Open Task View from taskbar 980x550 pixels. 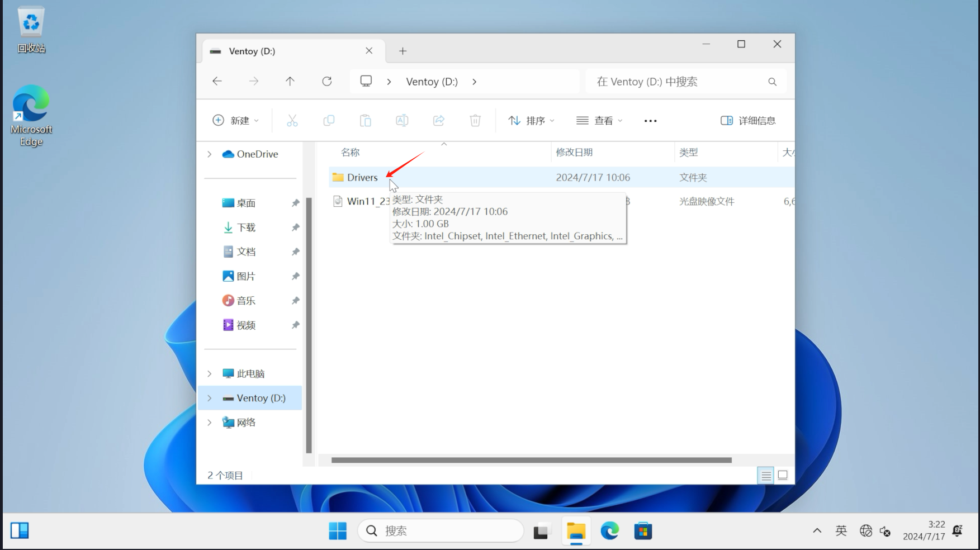541,531
